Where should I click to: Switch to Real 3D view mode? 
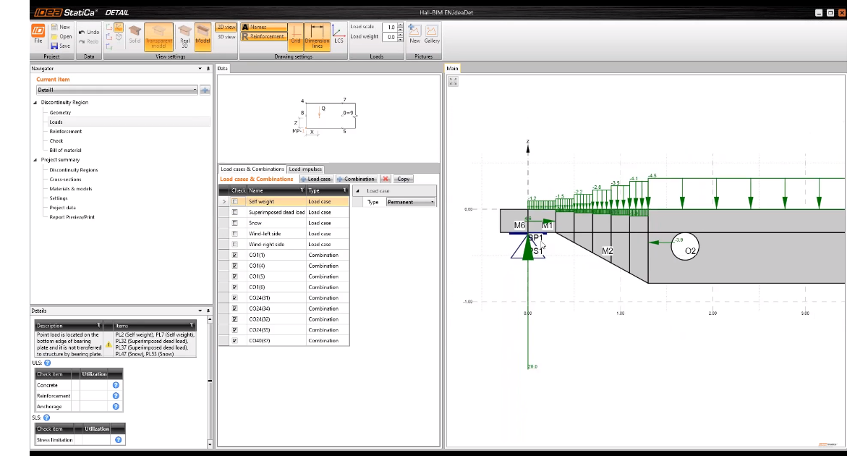point(184,36)
